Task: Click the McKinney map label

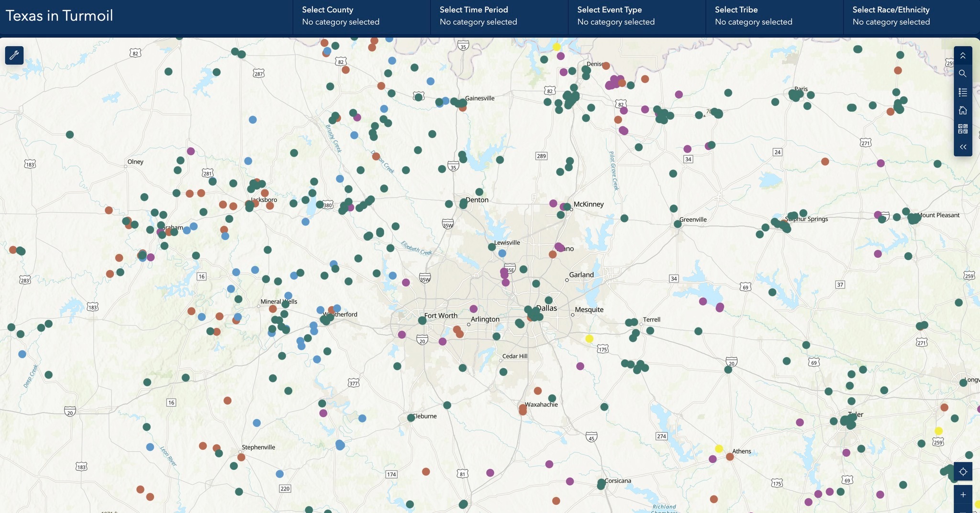Action: click(589, 204)
